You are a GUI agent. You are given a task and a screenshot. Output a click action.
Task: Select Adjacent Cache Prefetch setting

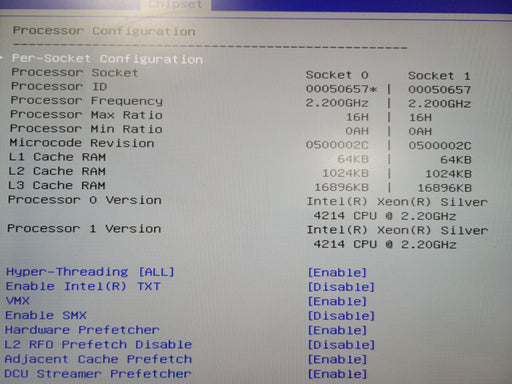[98, 359]
